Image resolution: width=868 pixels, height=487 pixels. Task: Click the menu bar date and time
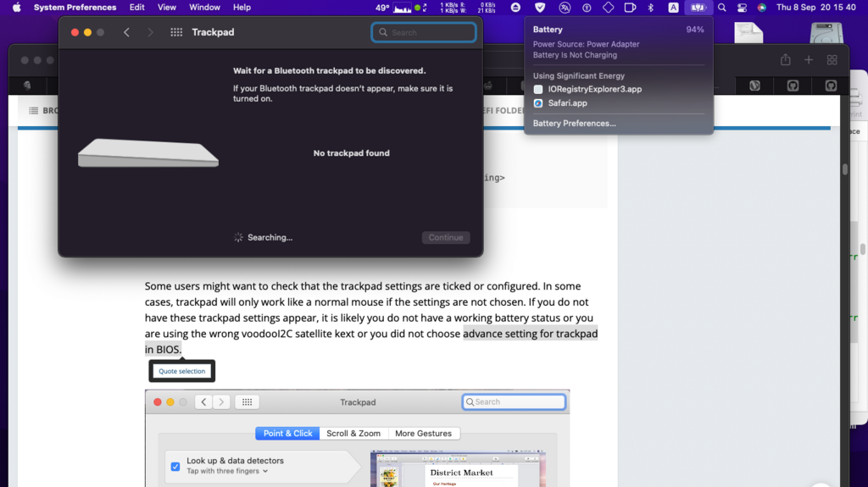pos(818,8)
